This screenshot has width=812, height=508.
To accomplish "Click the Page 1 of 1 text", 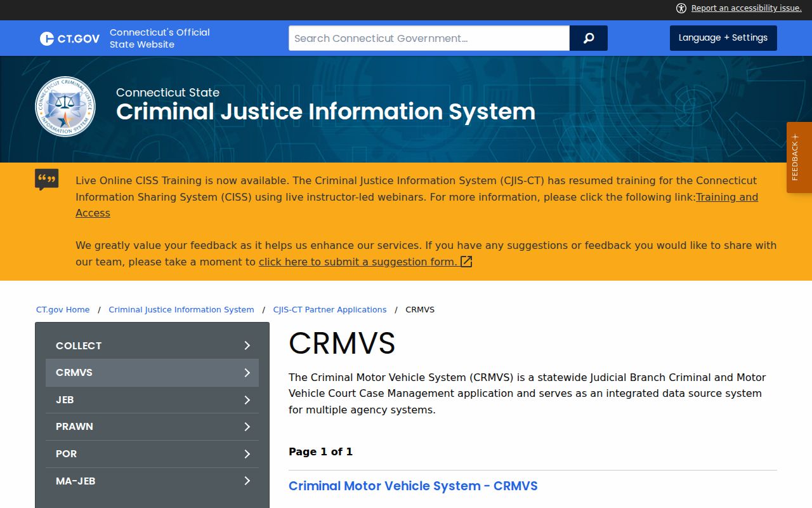I will coord(320,451).
